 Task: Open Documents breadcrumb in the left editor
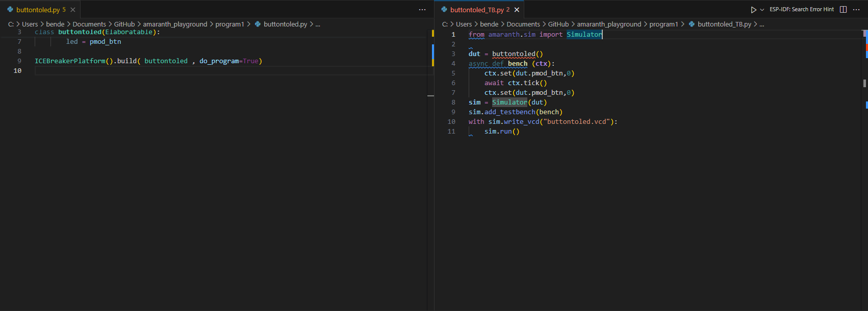[x=89, y=24]
